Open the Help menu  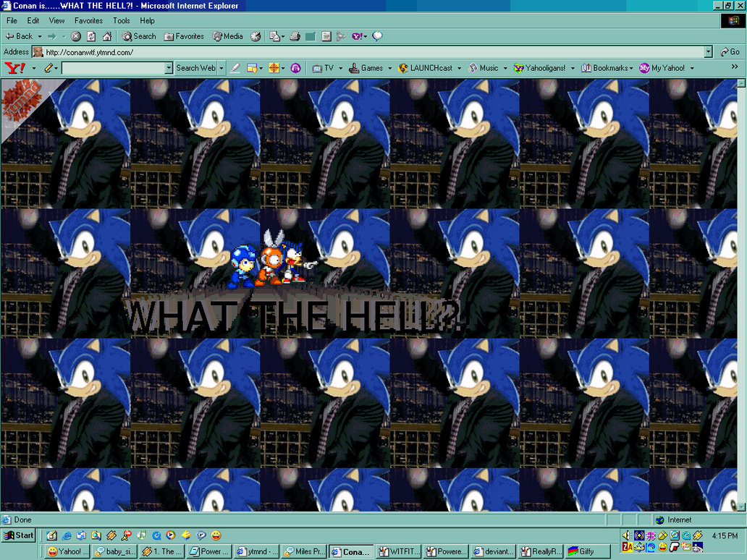pyautogui.click(x=147, y=20)
